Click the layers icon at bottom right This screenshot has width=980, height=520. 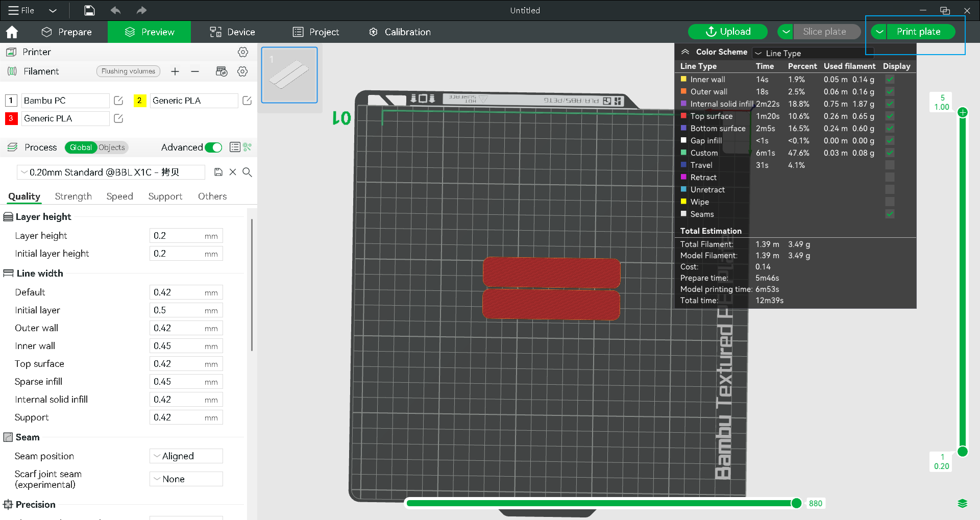pos(963,504)
